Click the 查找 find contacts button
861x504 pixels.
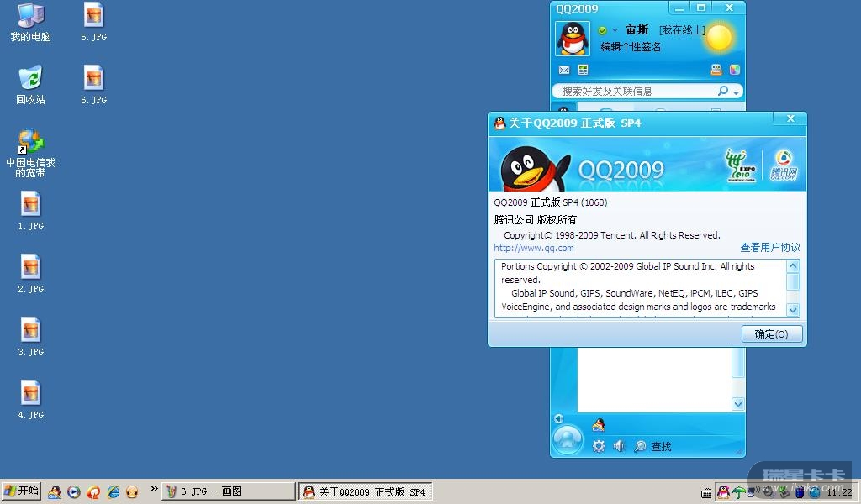652,446
